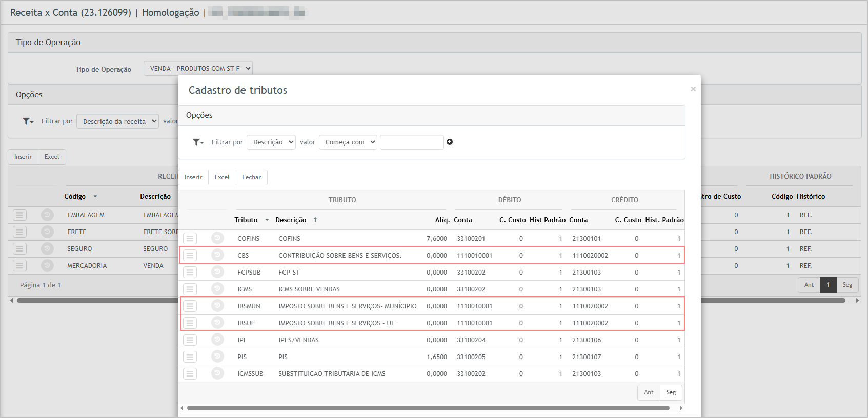Click the history icon on PIS row
868x418 pixels.
click(217, 357)
